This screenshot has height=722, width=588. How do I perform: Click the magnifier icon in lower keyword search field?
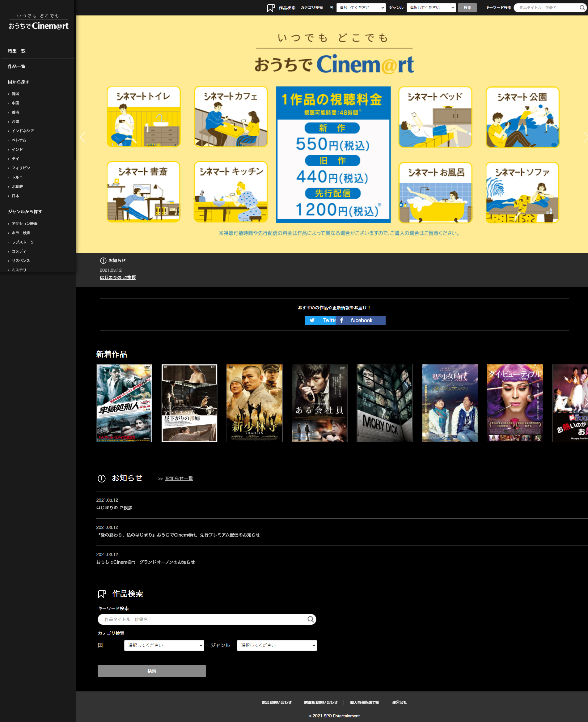click(x=310, y=619)
